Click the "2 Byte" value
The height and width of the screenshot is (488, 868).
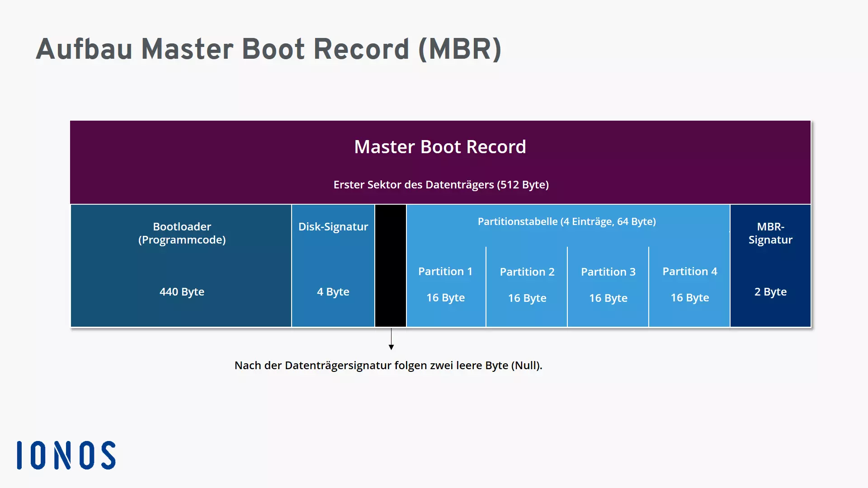pyautogui.click(x=770, y=291)
